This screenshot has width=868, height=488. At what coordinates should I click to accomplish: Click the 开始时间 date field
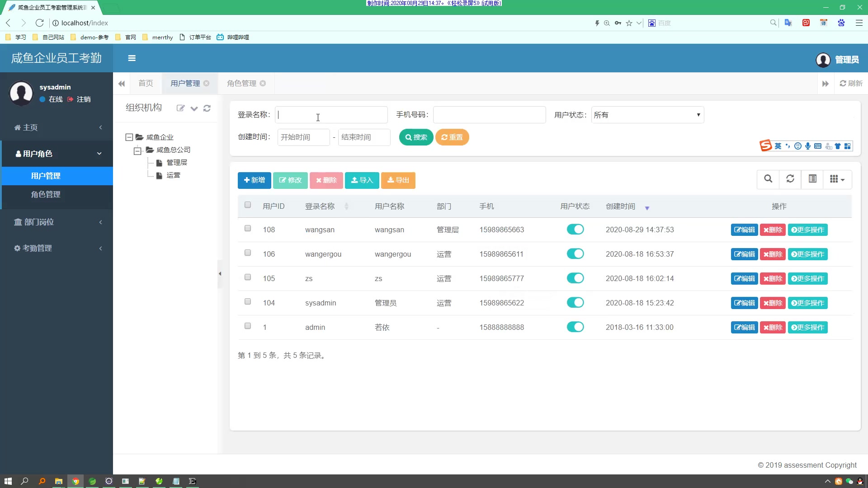(x=303, y=137)
